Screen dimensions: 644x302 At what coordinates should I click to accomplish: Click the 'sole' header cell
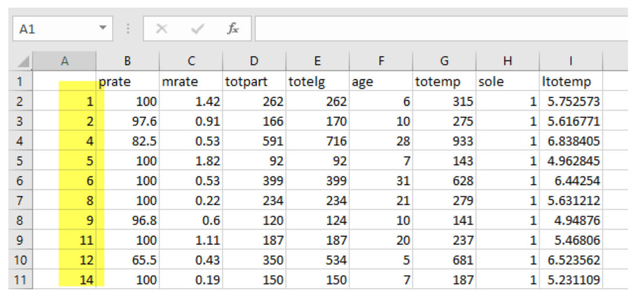508,81
